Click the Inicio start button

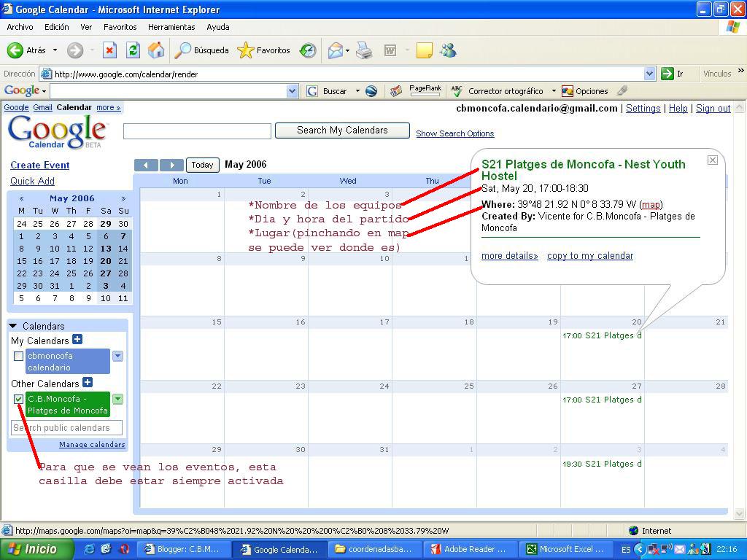point(36,549)
